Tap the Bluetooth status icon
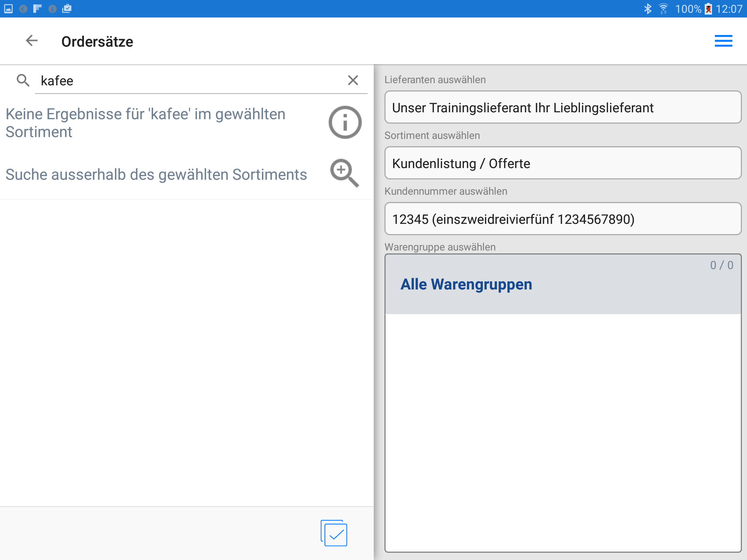The height and width of the screenshot is (560, 747). (647, 9)
